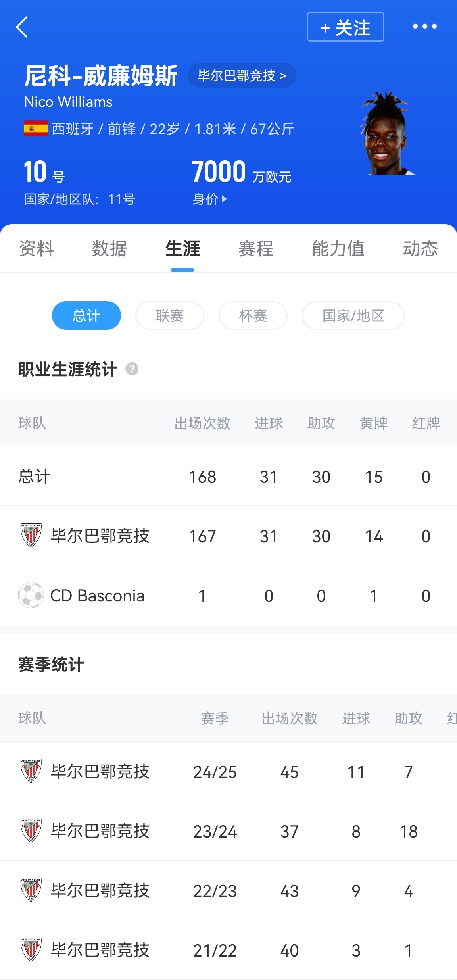457x980 pixels.
Task: Select the 国家/地区 filter pill
Action: click(353, 315)
